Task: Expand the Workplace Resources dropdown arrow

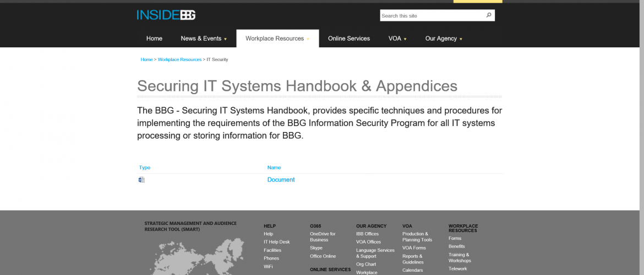Action: [308, 39]
